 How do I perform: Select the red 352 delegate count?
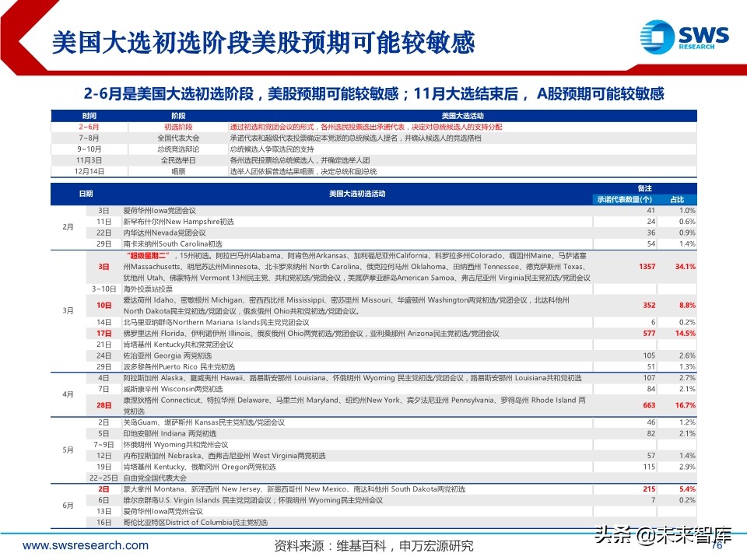coord(649,306)
